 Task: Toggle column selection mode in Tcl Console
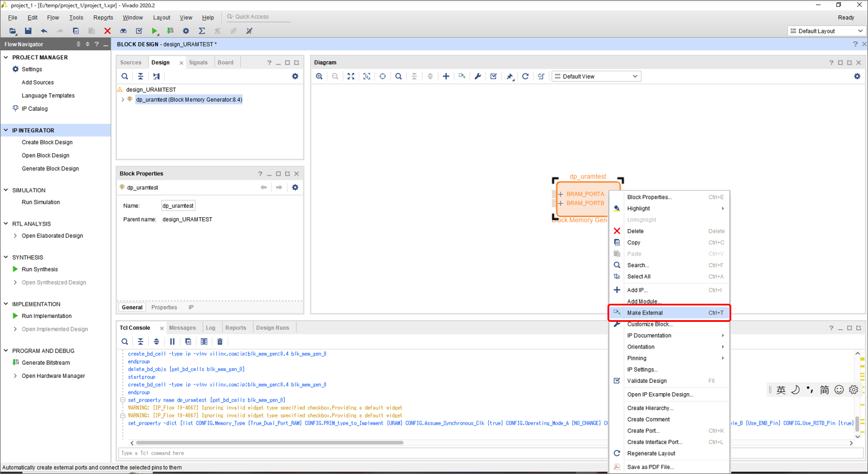(204, 342)
